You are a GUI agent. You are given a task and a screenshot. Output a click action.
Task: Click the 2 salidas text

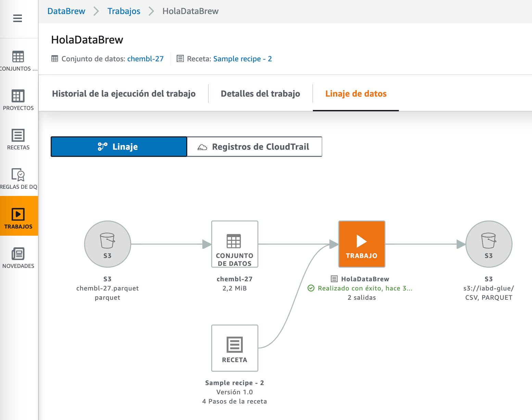coord(362,297)
